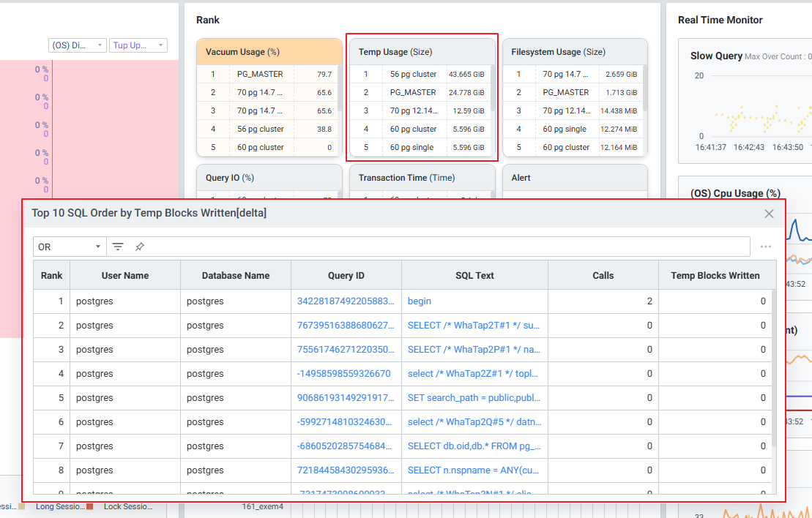Image resolution: width=812 pixels, height=518 pixels.
Task: Click the filter icon in the dialog toolbar
Action: 118,247
